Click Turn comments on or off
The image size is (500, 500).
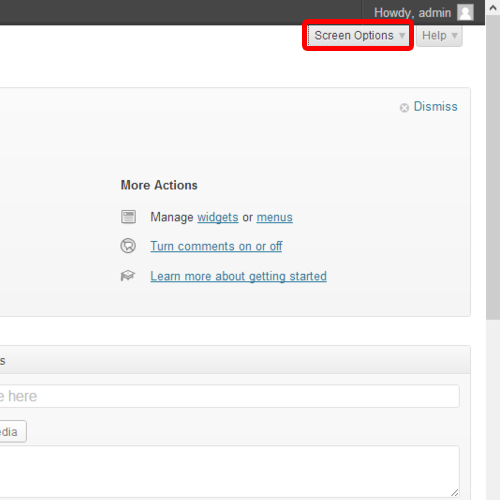[216, 246]
